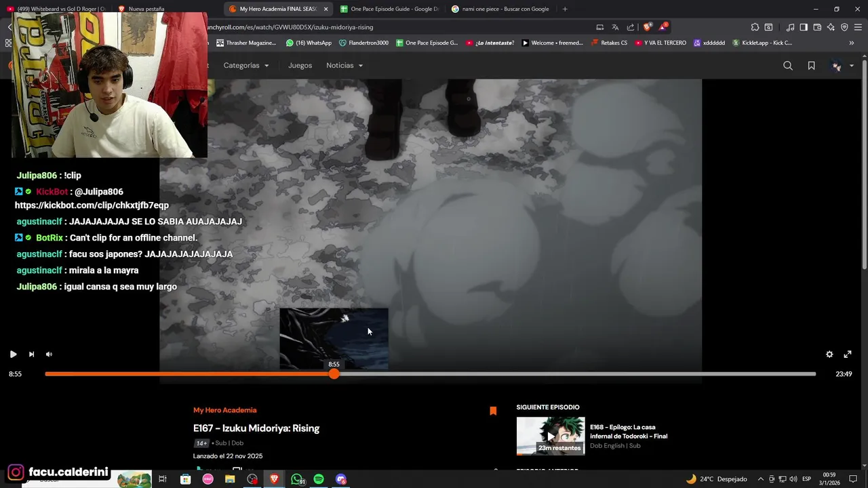Image resolution: width=868 pixels, height=488 pixels.
Task: Switch to nami one piece Google tab
Action: click(x=500, y=9)
